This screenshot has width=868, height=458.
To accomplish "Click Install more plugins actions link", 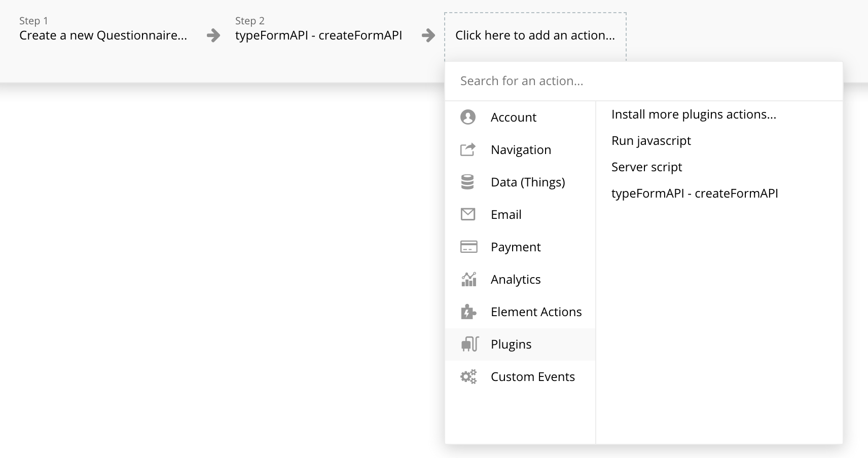I will 693,114.
